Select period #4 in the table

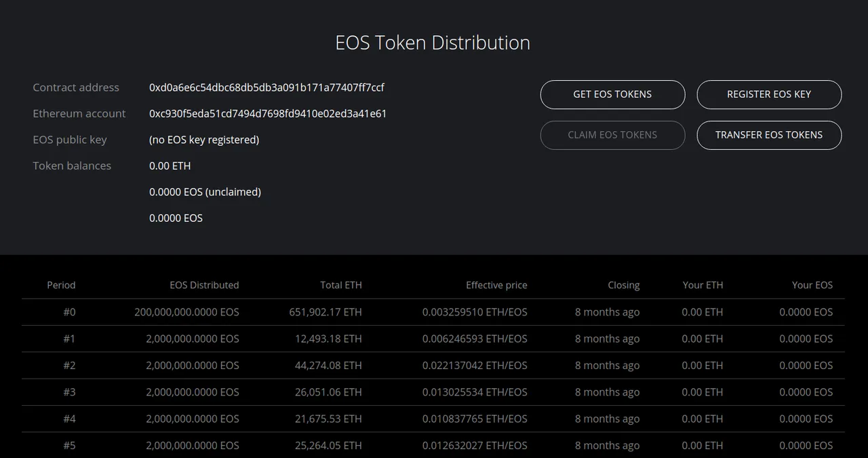coord(69,419)
